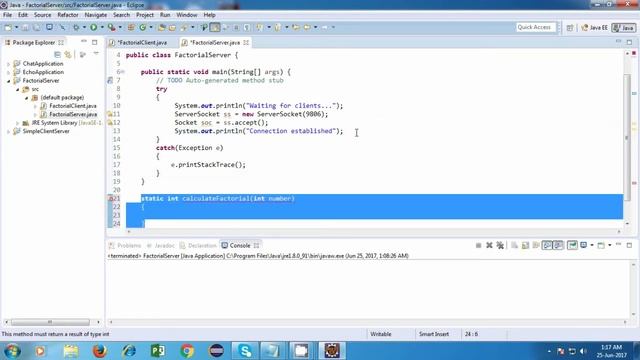Open the New file dropdown arrow

(x=16, y=27)
